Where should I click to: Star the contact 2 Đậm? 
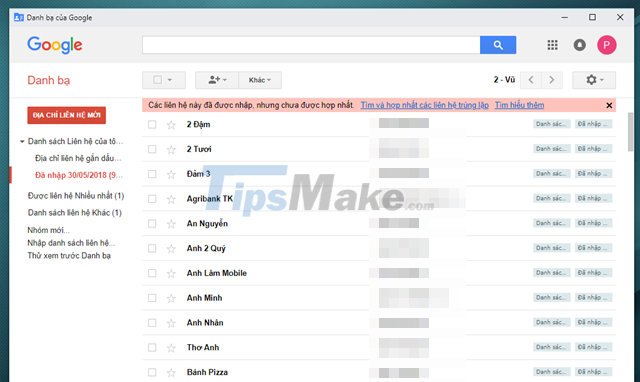(171, 124)
